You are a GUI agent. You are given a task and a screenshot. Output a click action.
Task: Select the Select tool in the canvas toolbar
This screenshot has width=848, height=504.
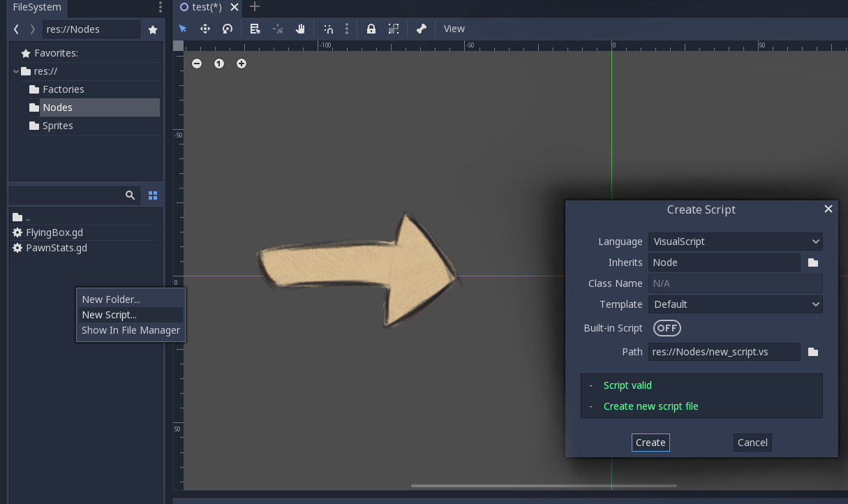tap(183, 29)
